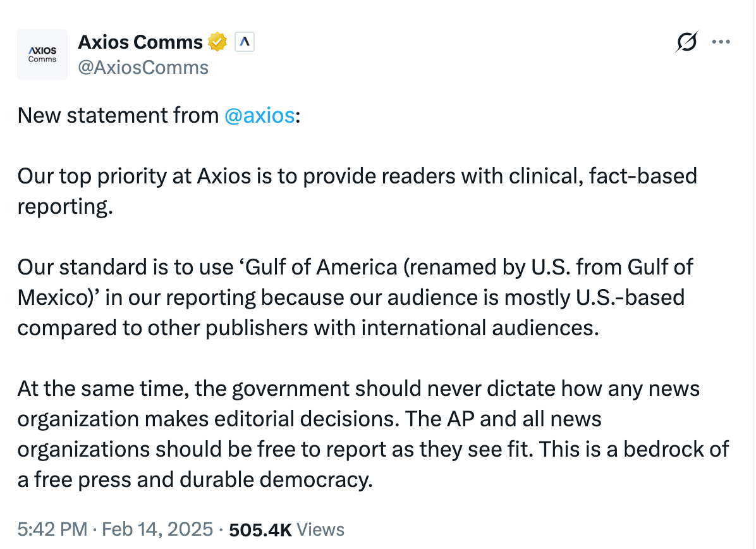Click the Feb 14, 2025 date
This screenshot has width=756, height=549.
click(157, 529)
